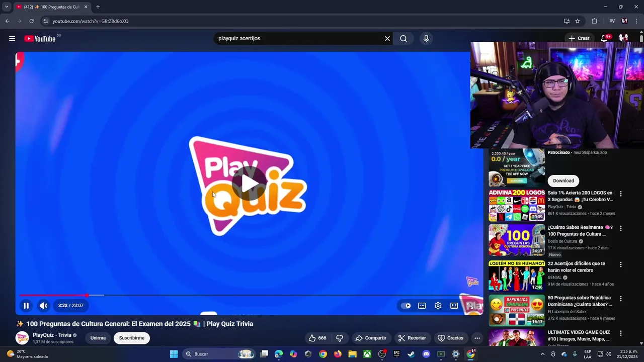Go to the YouTube home logo

(40, 39)
